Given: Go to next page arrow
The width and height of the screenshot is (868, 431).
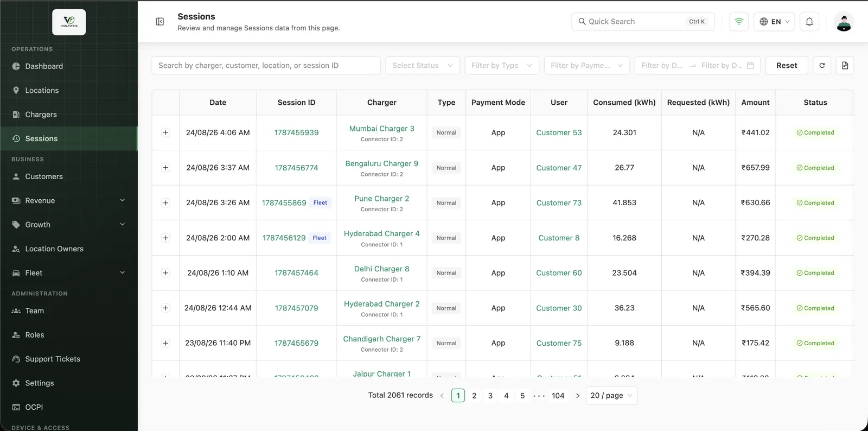Looking at the screenshot, I should point(578,396).
